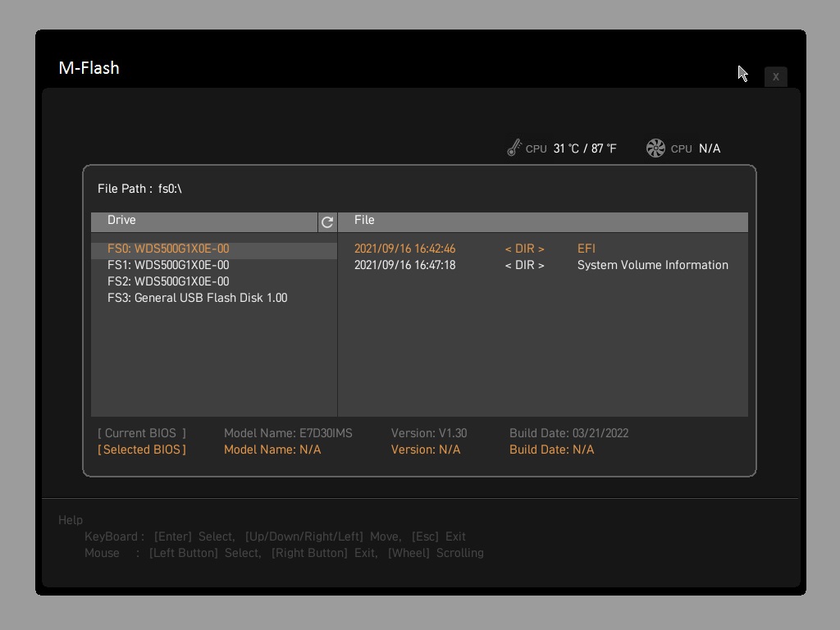This screenshot has width=840, height=630.
Task: Click the KeyBoard help line
Action: click(x=275, y=536)
